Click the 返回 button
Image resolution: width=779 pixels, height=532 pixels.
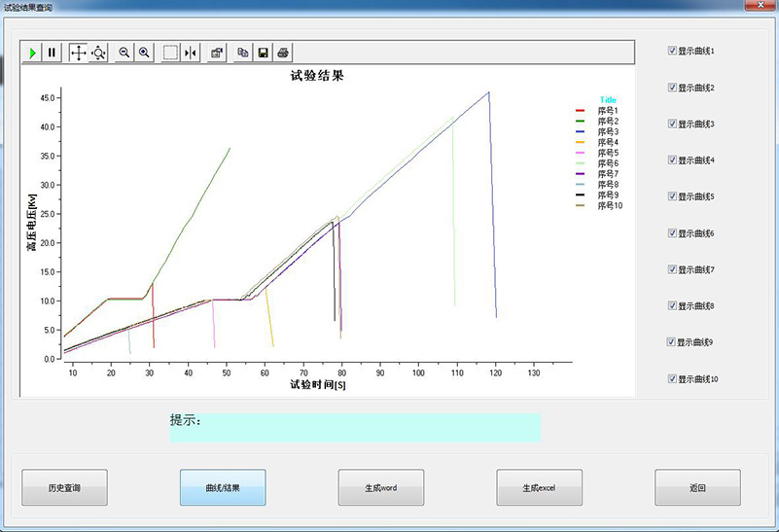[x=697, y=488]
